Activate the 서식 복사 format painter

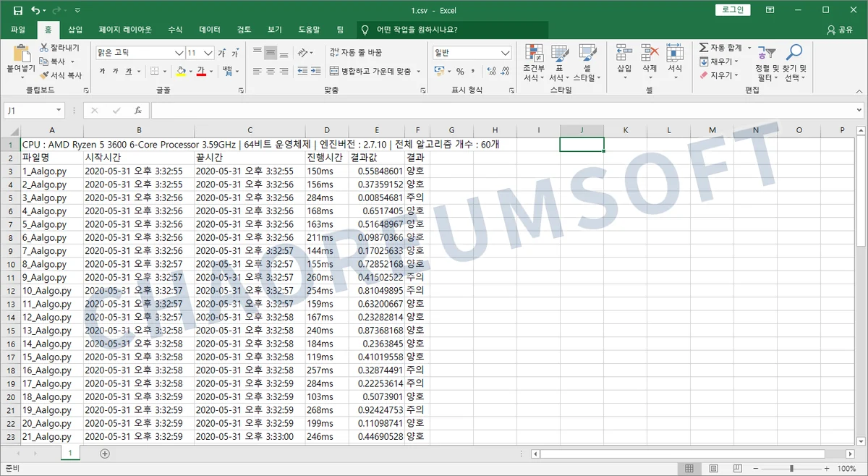[61, 75]
